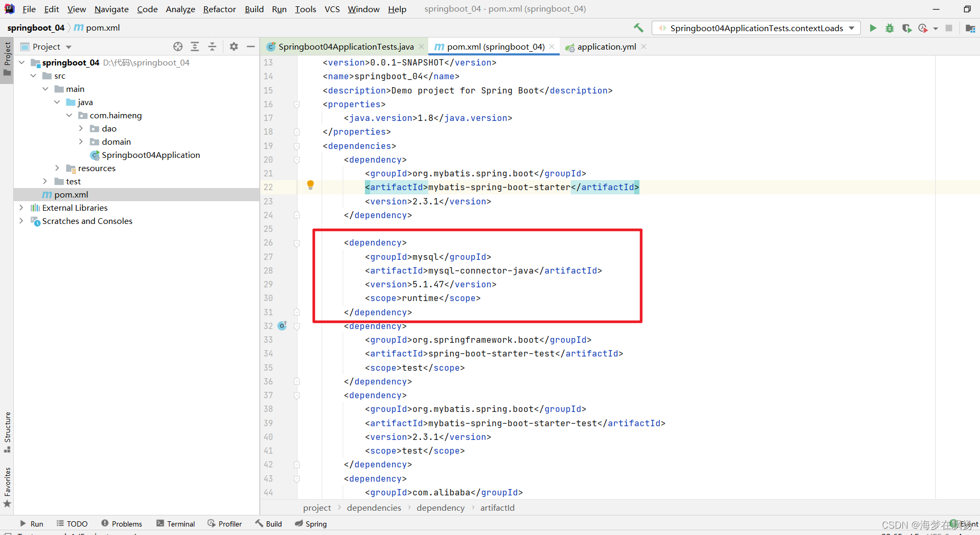Collapse the springboot_04 root node
Viewport: 980px width, 535px height.
pyautogui.click(x=22, y=62)
